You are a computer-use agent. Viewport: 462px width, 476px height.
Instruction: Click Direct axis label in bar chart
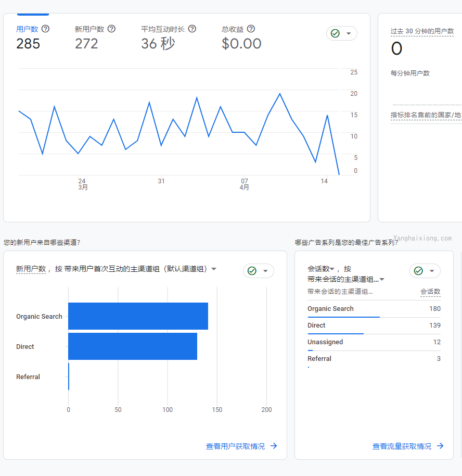coord(25,347)
